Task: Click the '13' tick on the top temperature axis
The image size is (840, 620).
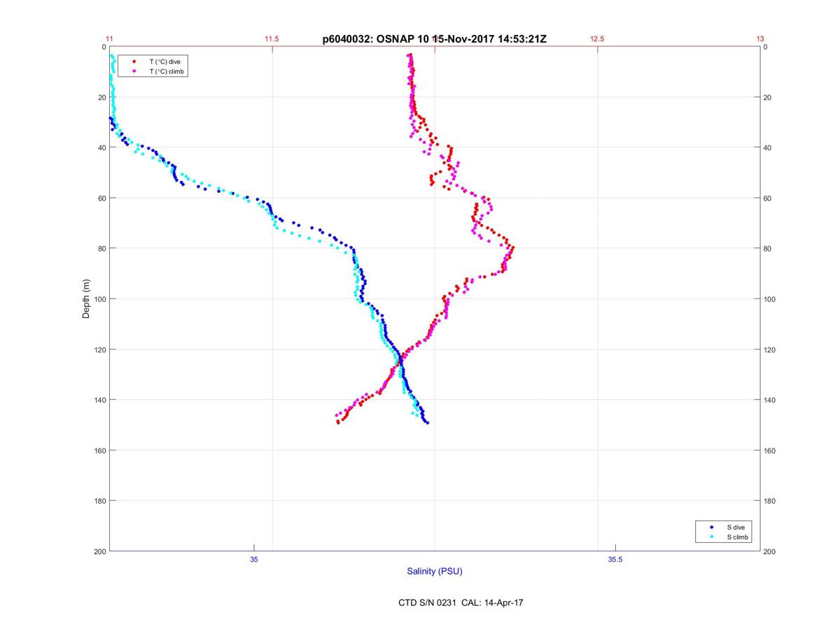Action: [x=760, y=39]
